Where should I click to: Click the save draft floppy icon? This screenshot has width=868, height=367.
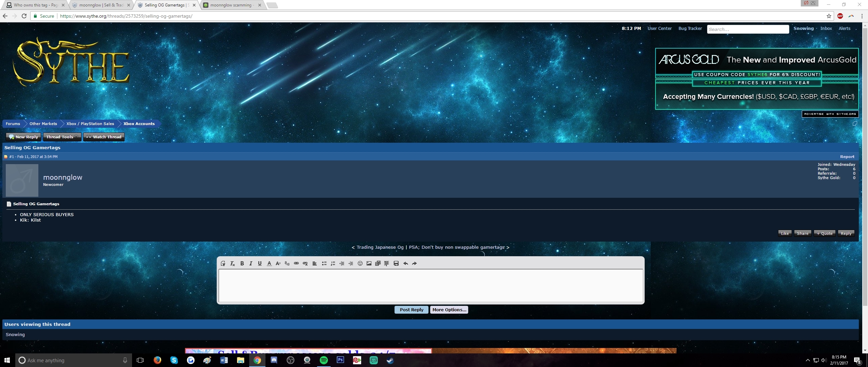[396, 263]
